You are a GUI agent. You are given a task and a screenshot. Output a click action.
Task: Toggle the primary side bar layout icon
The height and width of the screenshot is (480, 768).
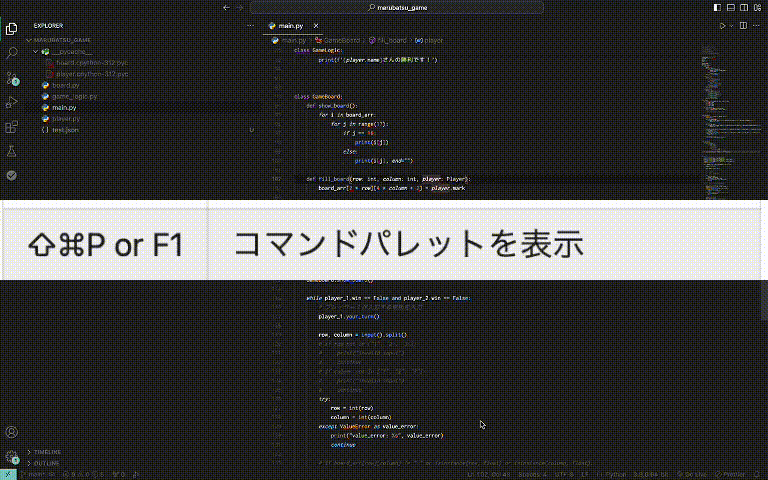[x=717, y=7]
